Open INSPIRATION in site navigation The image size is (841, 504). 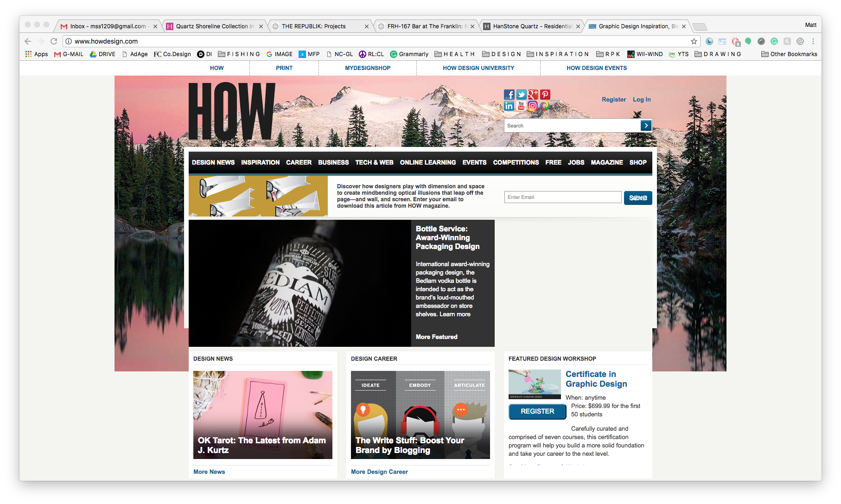tap(260, 162)
